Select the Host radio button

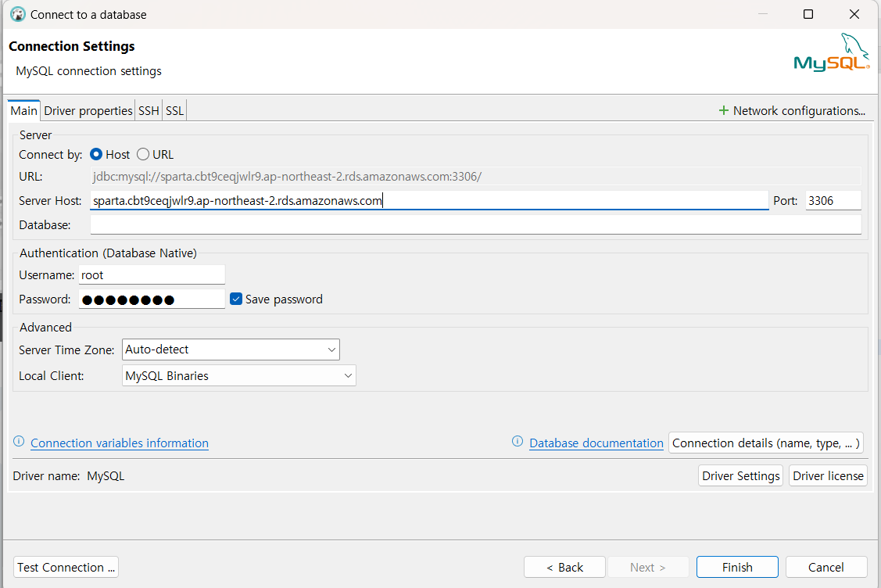point(96,154)
